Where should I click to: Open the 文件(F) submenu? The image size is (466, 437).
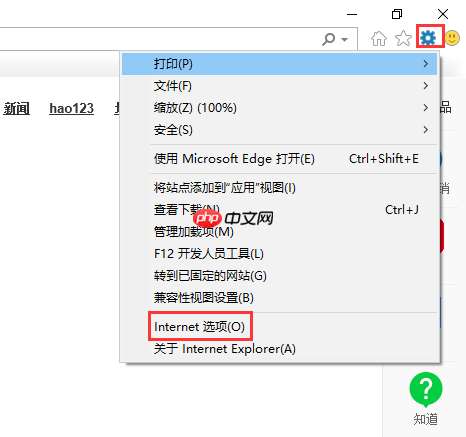pos(279,86)
